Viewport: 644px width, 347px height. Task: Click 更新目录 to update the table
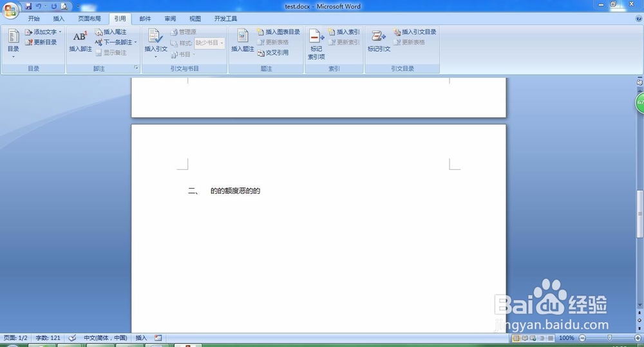point(41,42)
